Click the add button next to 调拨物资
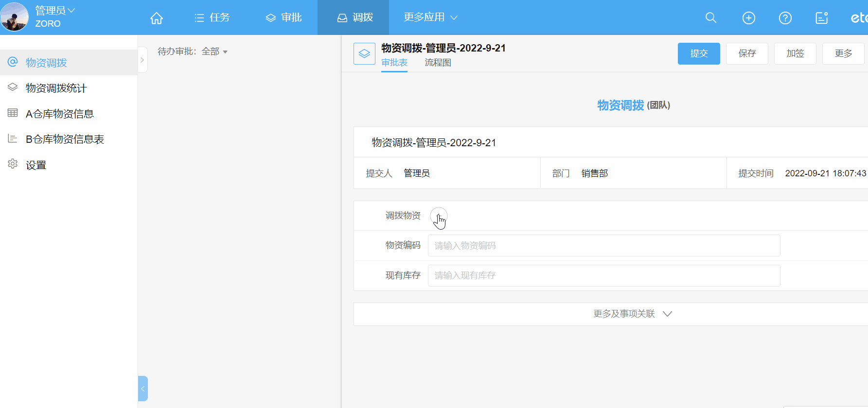This screenshot has width=868, height=408. tap(439, 216)
